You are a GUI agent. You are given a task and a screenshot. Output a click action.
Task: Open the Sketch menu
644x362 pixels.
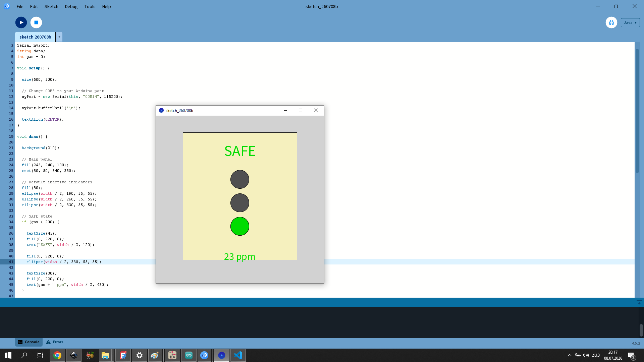tap(51, 6)
